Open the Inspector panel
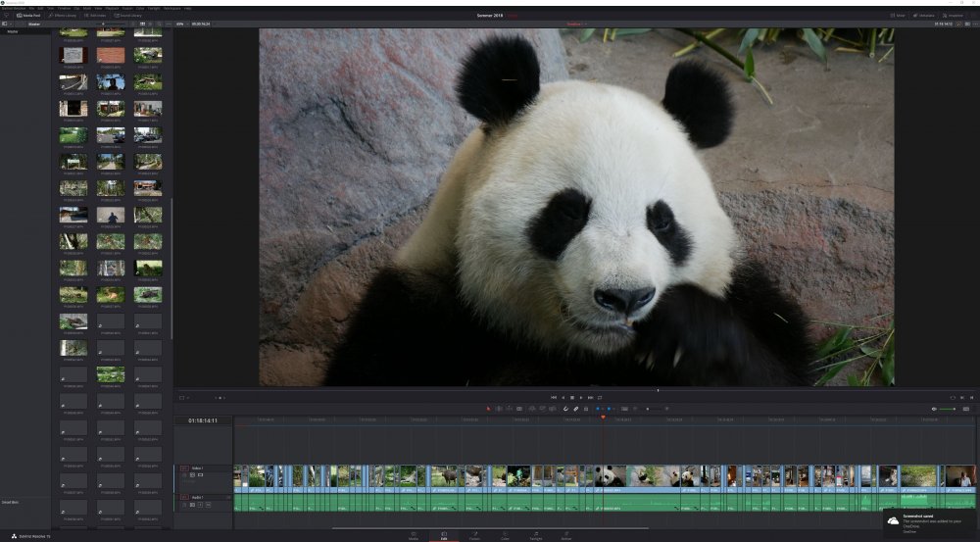Screen dimensions: 980x542 coord(953,15)
